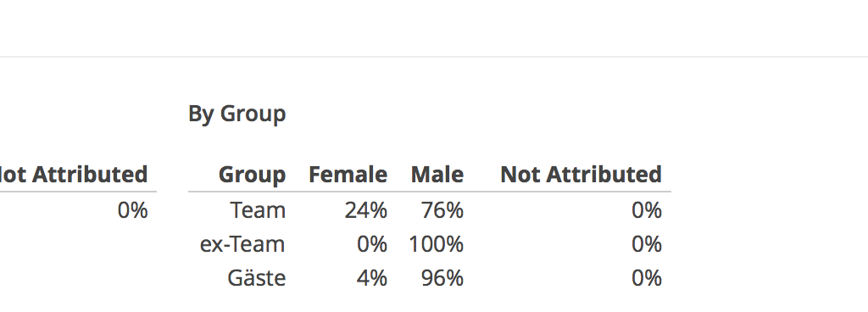Click the 76% male value for Team
The image size is (868, 312).
442,211
